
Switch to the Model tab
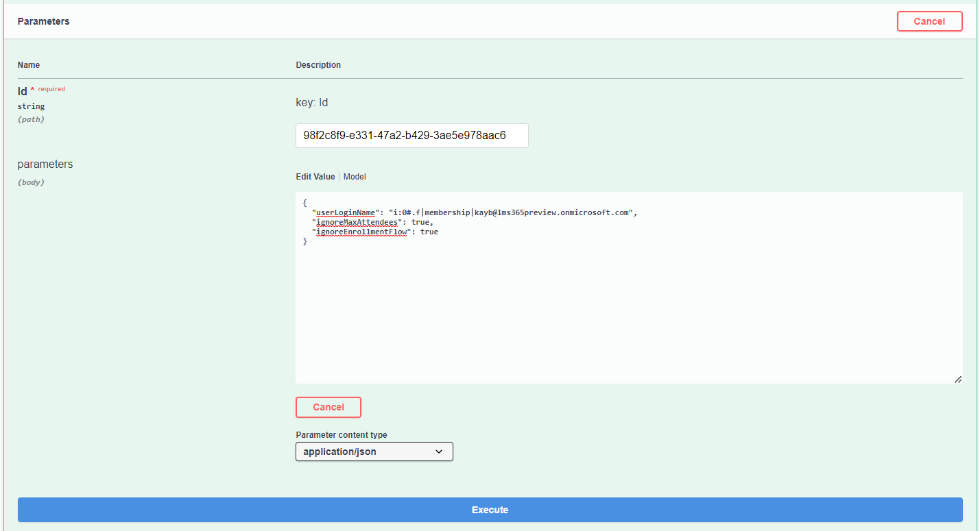(355, 177)
